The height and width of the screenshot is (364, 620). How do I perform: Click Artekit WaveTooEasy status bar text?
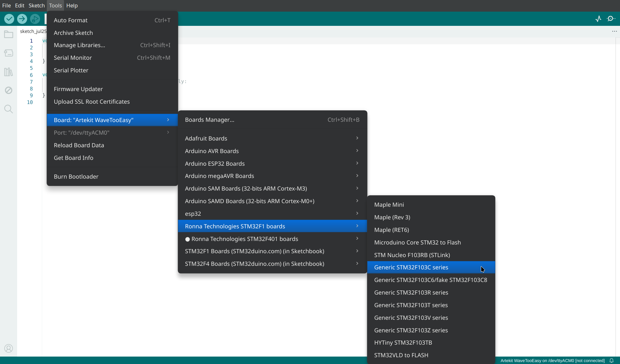pyautogui.click(x=552, y=360)
